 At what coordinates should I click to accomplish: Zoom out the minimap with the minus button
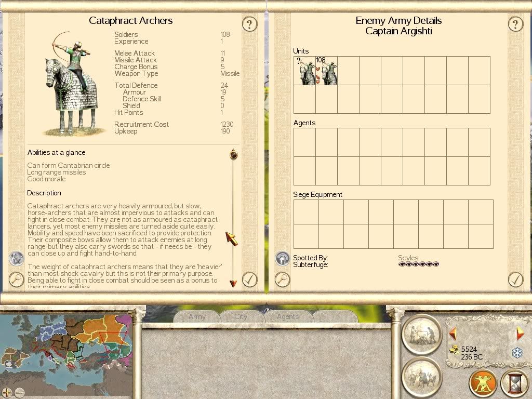[20, 393]
